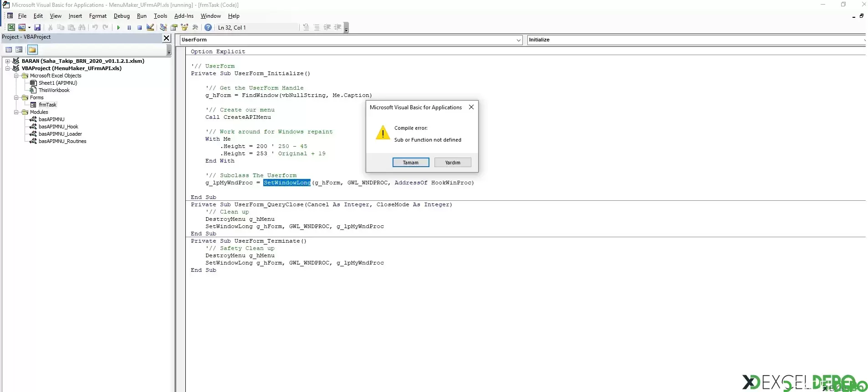This screenshot has height=392, width=868.
Task: Select basAPIMNU_Loader module
Action: tap(60, 134)
